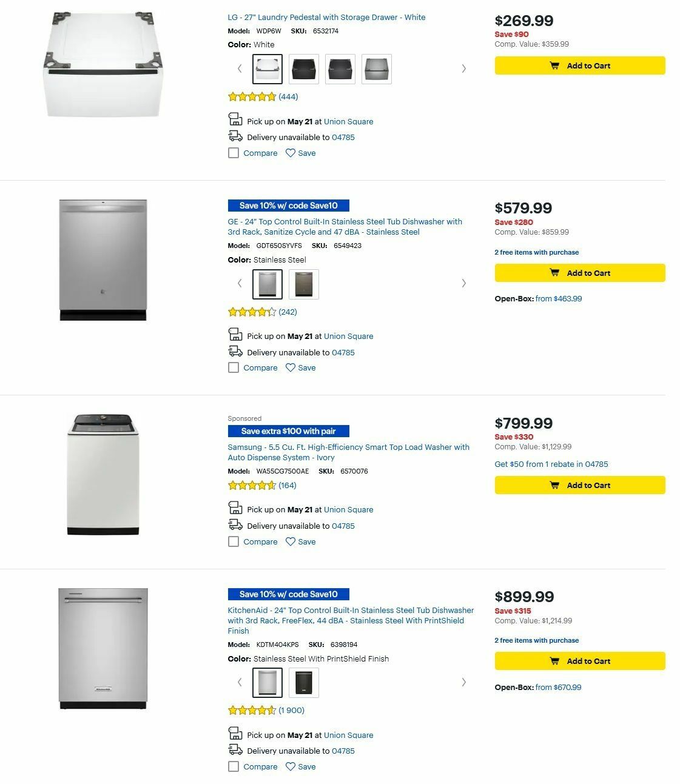This screenshot has width=680, height=784.
Task: Click the left chevron on GE dishwasher swatches
Action: [x=239, y=283]
